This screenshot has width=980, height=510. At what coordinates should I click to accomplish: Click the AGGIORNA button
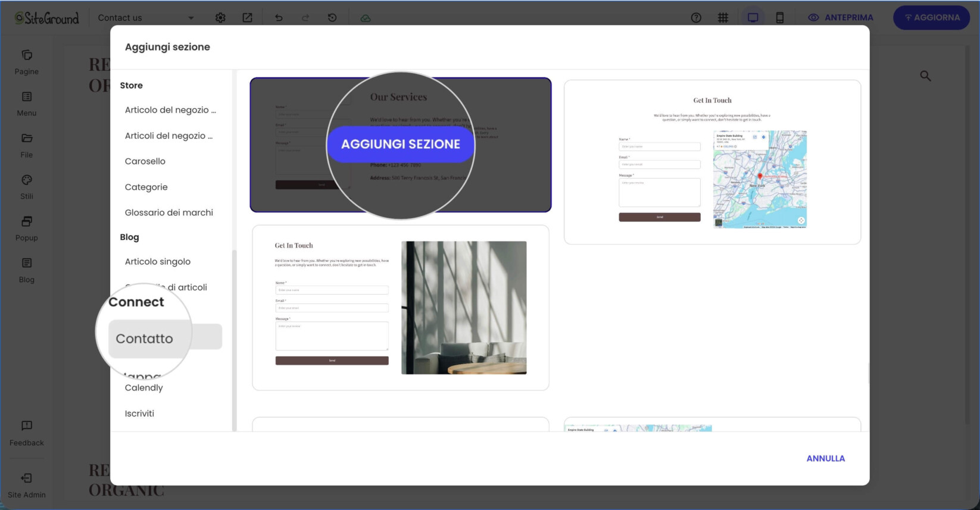click(x=932, y=18)
